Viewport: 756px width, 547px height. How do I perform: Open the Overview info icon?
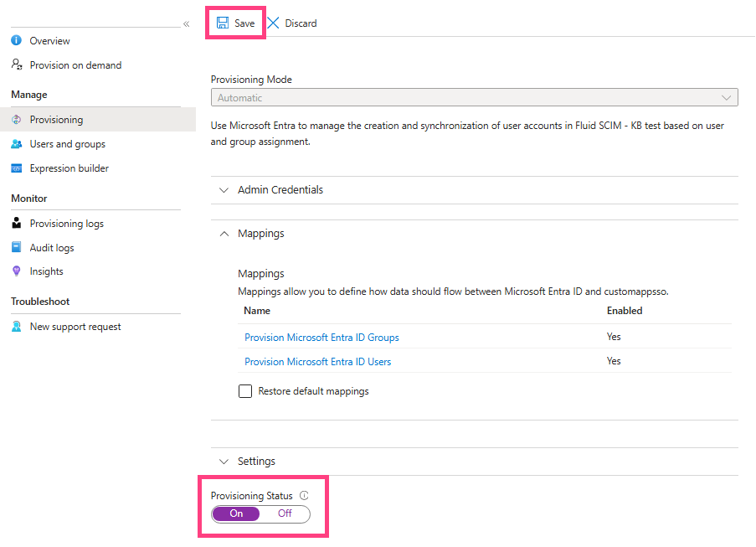point(17,40)
